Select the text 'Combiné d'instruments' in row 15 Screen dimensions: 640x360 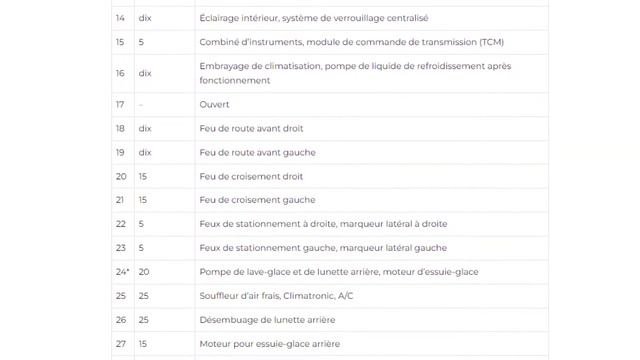tap(251, 42)
